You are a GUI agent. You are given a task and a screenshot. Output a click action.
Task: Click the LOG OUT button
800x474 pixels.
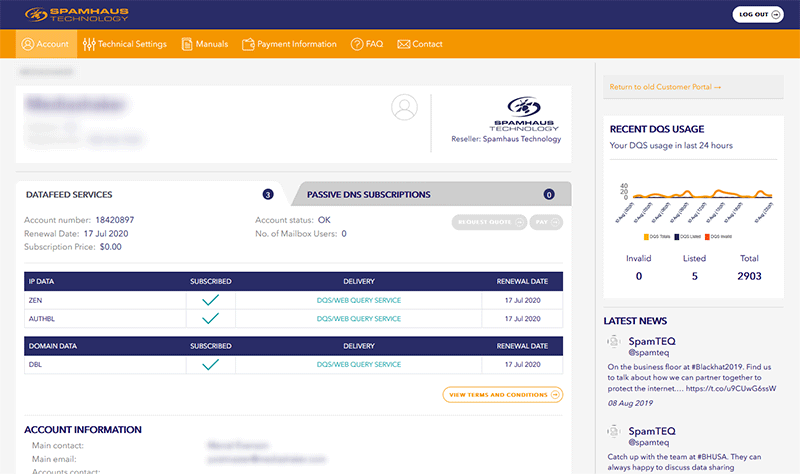pos(758,14)
